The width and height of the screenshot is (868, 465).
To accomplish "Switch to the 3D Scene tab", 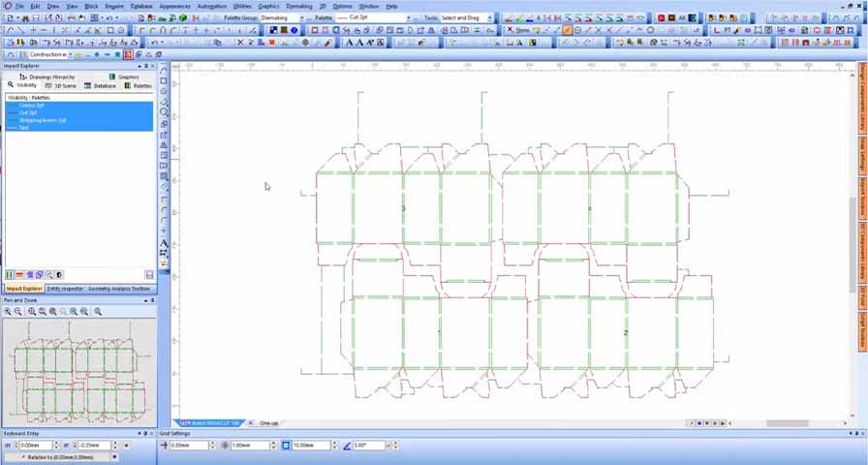I will click(60, 86).
